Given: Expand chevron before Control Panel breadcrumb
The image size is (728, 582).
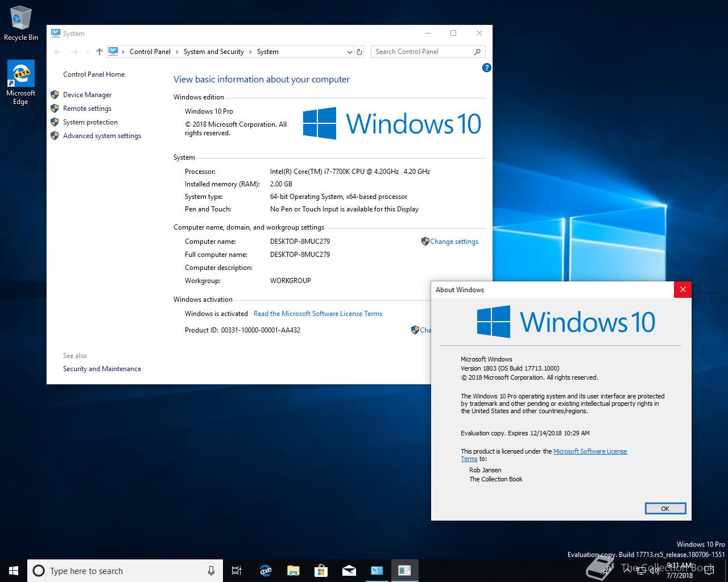Looking at the screenshot, I should [x=123, y=52].
